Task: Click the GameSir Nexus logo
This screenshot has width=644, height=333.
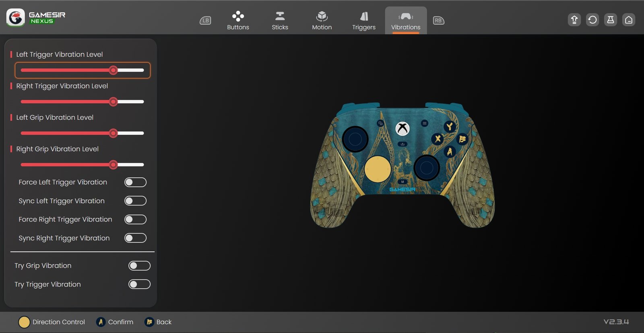Action: pyautogui.click(x=36, y=18)
